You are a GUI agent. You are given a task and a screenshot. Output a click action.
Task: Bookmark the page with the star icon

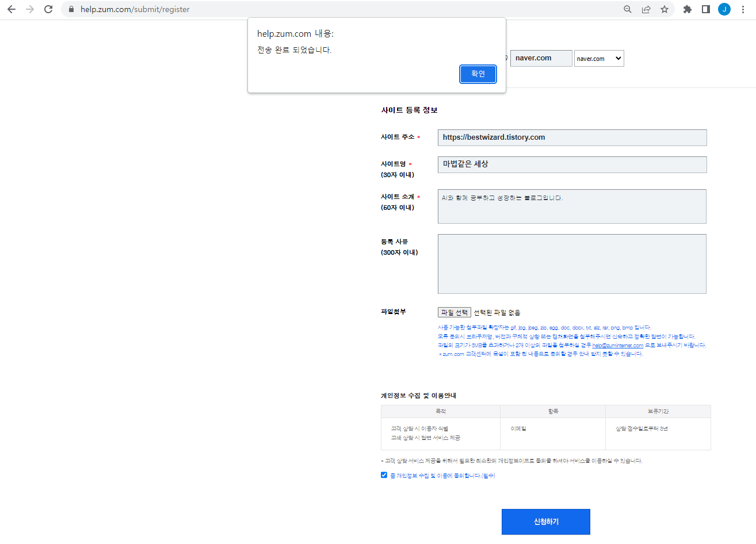tap(665, 9)
